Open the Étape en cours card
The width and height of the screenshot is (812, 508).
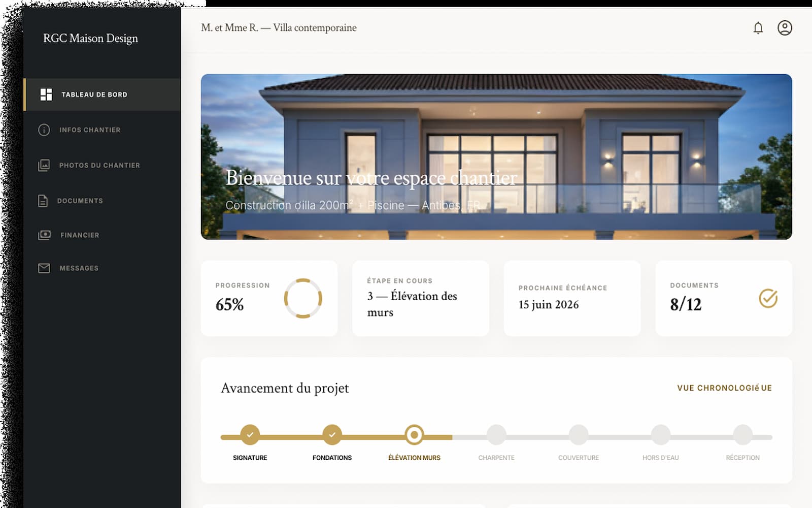pyautogui.click(x=421, y=298)
